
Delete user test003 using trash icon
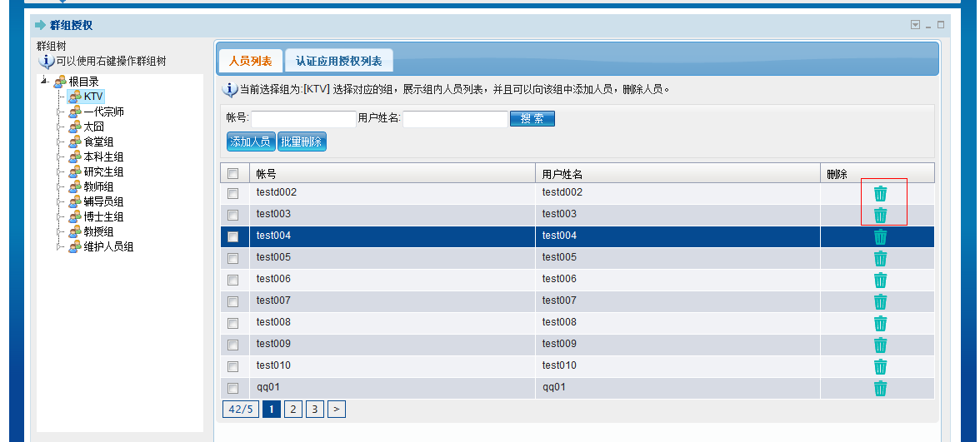880,215
